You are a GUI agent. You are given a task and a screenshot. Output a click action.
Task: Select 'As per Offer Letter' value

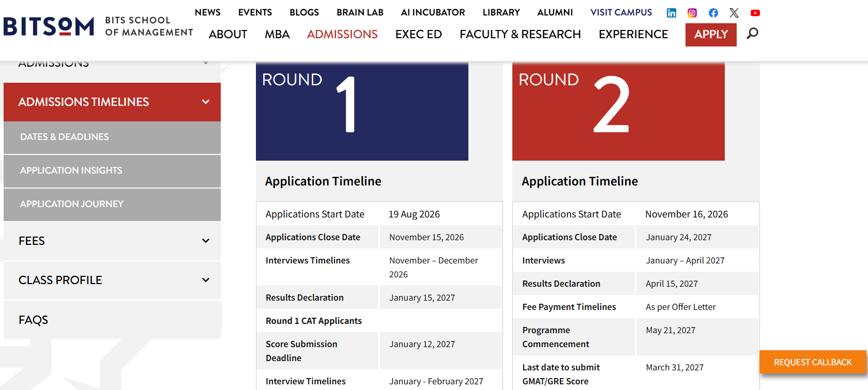click(x=680, y=307)
